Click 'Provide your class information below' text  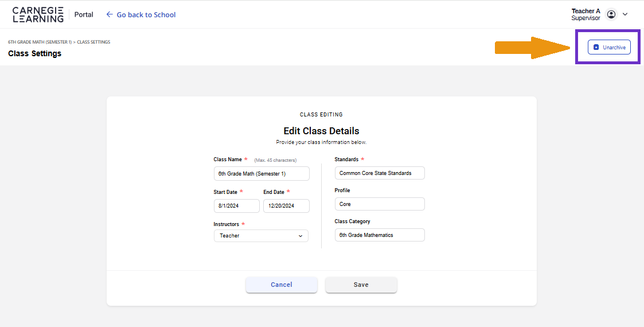(x=321, y=142)
